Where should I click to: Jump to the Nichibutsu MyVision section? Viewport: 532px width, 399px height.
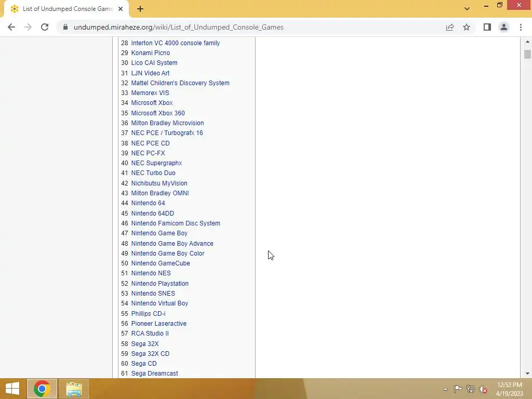159,183
